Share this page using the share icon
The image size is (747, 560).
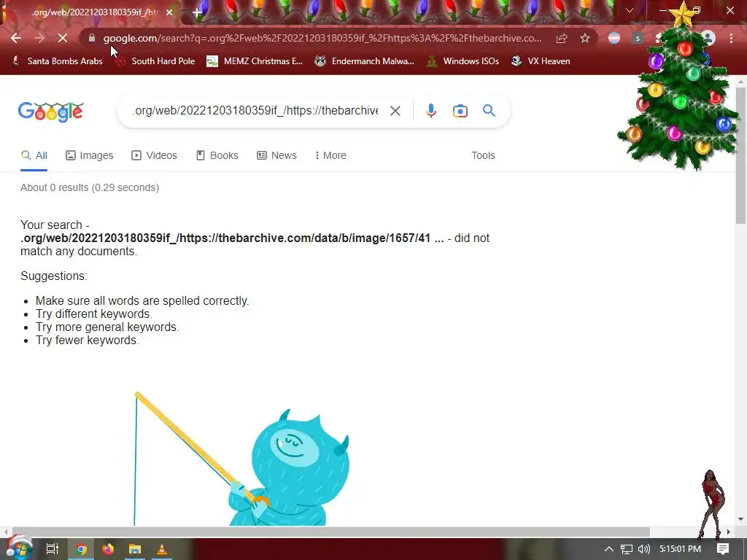(x=562, y=39)
